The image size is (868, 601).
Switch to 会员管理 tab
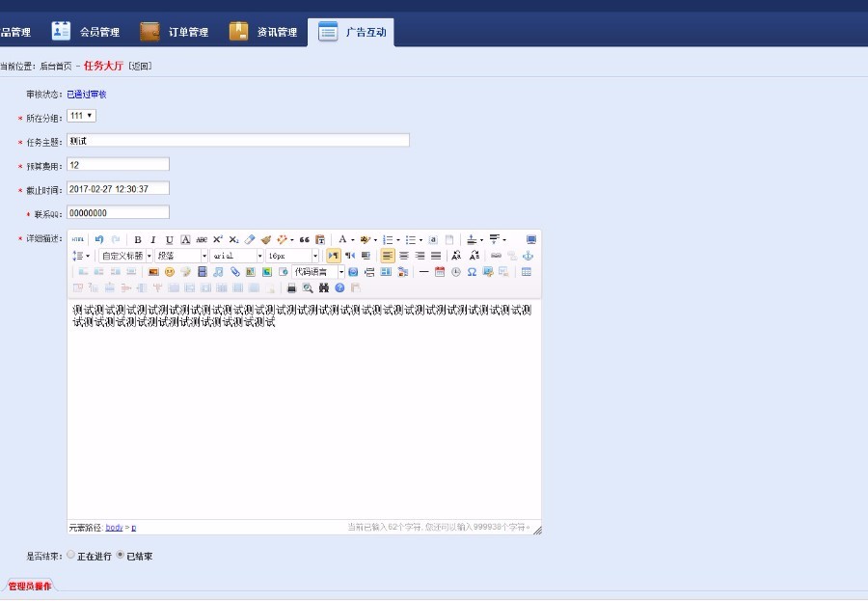(x=86, y=32)
